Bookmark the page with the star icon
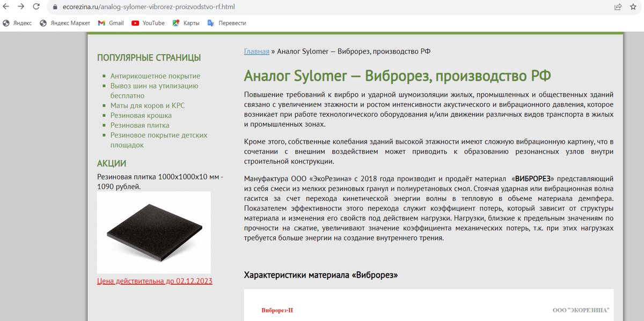This screenshot has height=321, width=644. coord(632,8)
